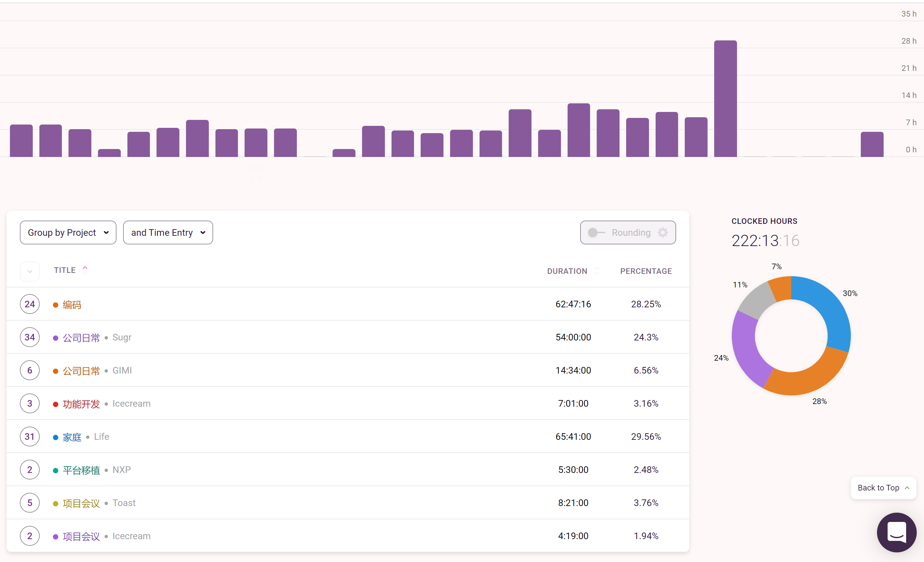Open the 功能开发 project link

point(81,404)
